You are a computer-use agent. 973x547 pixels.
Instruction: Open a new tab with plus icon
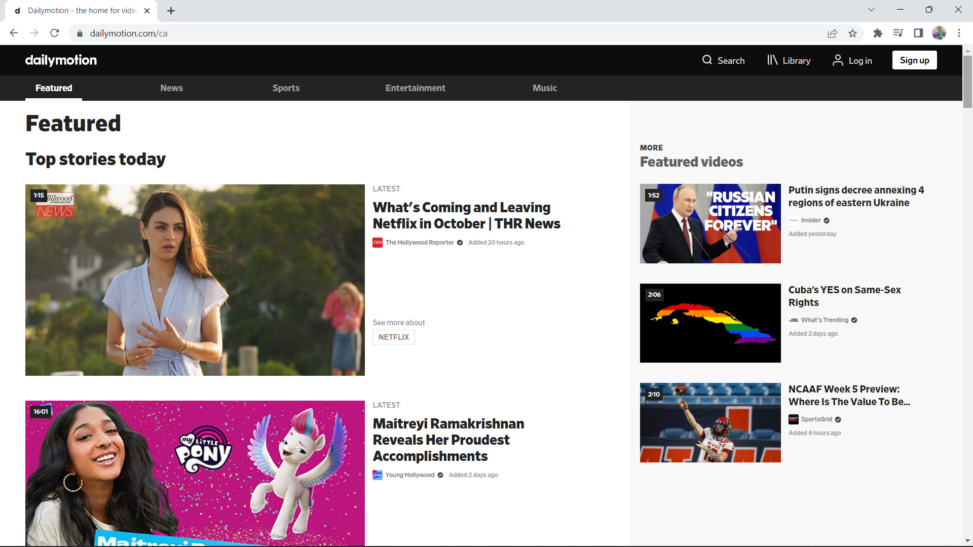click(171, 11)
